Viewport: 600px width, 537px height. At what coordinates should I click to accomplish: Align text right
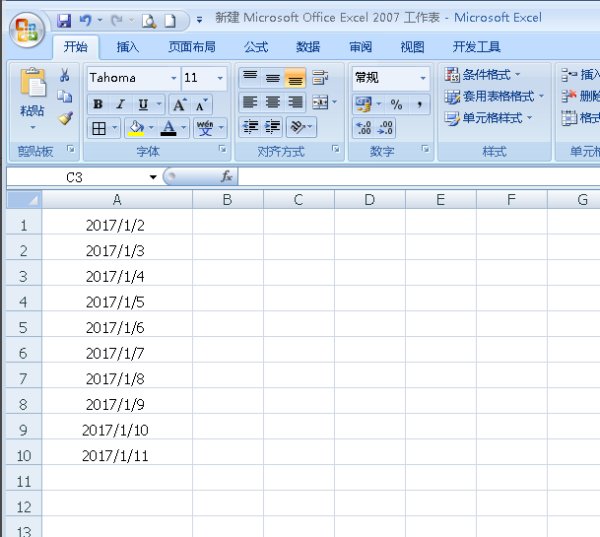coord(295,102)
